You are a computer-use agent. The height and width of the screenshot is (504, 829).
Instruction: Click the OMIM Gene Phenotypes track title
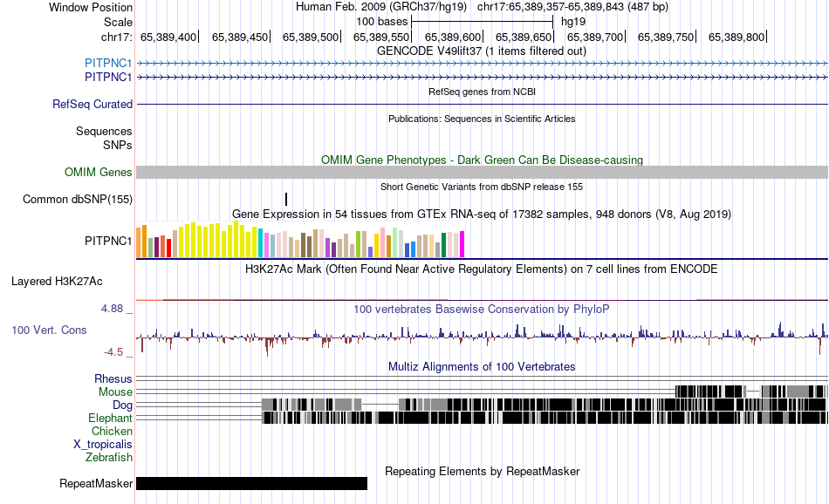483,160
